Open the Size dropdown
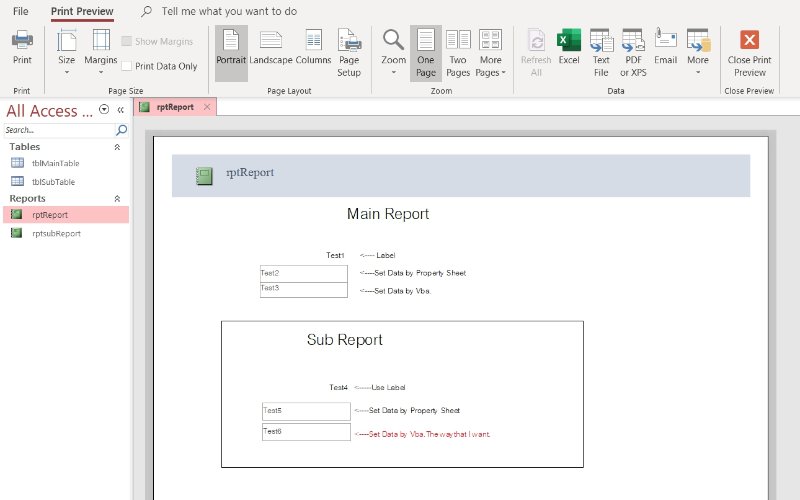Screen dimensions: 800x500 click(x=66, y=52)
